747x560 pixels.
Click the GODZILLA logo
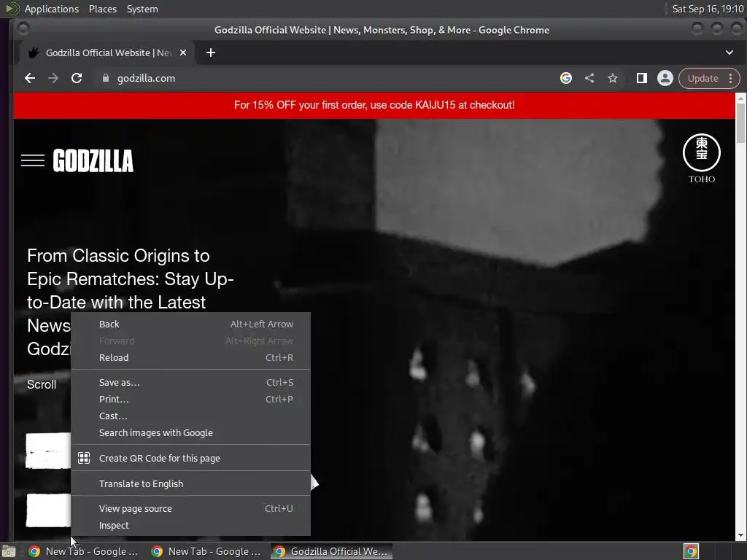click(93, 160)
